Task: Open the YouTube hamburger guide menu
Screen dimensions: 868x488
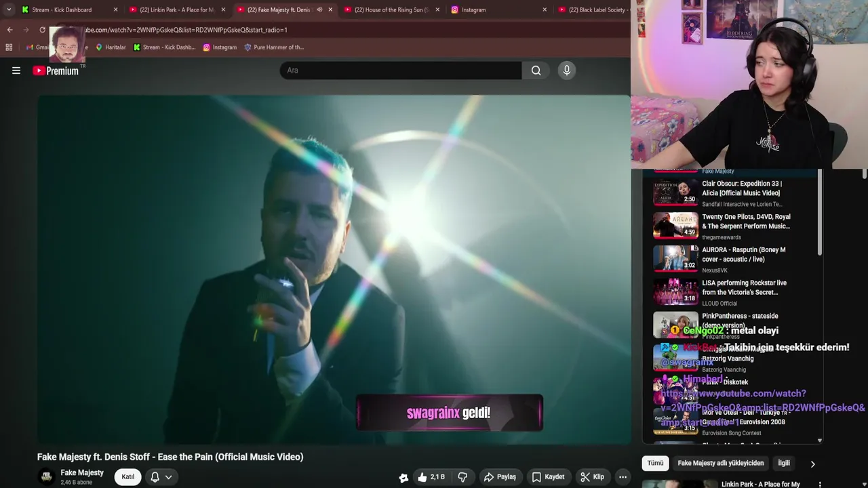Action: [16, 70]
